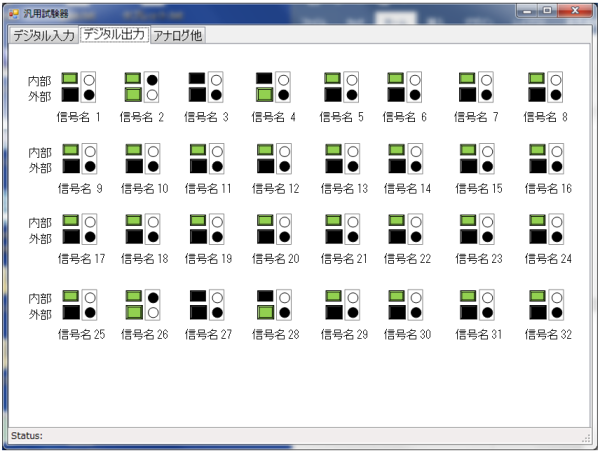Select the デジタル出力 tab
The width and height of the screenshot is (600, 453).
(114, 35)
